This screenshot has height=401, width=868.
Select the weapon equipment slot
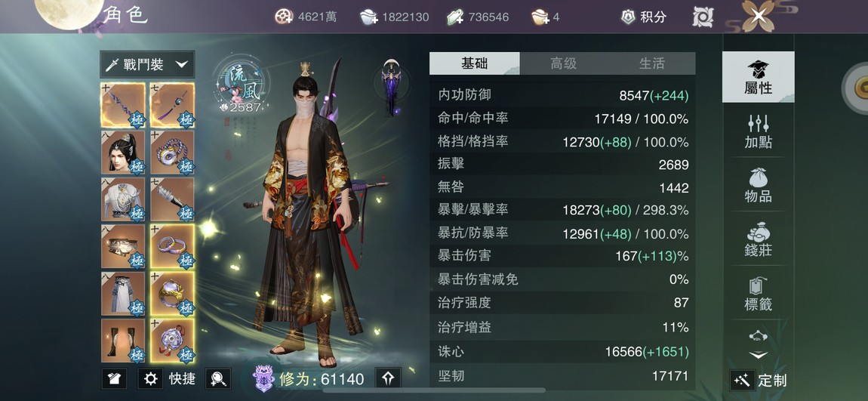[123, 105]
